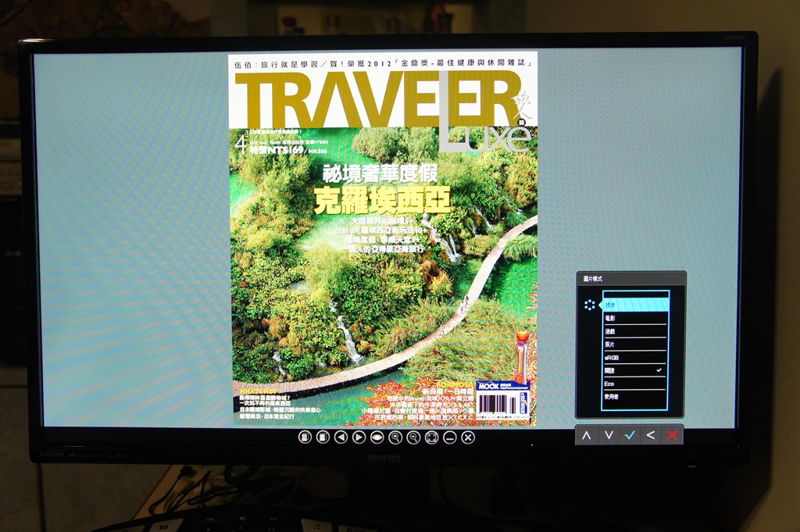Zoom in with the plus magnifier

pos(395,437)
